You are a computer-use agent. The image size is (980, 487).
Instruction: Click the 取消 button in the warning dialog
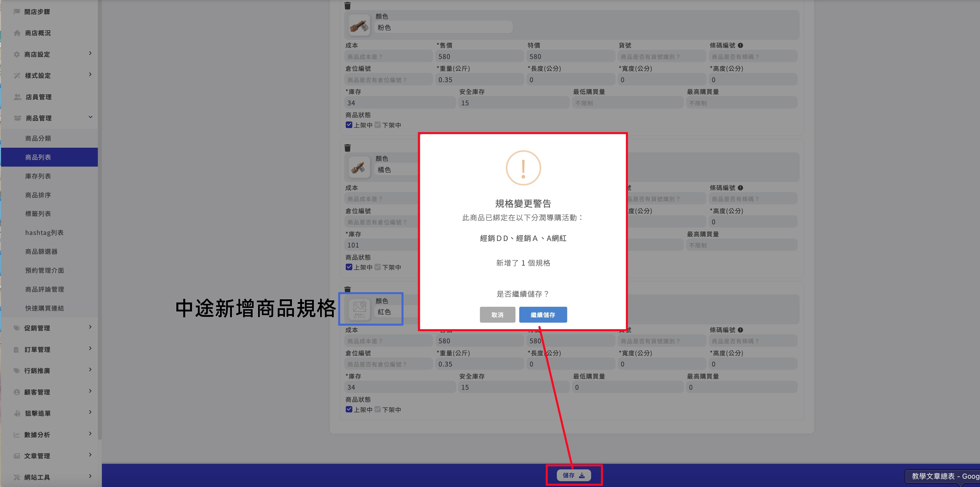497,315
